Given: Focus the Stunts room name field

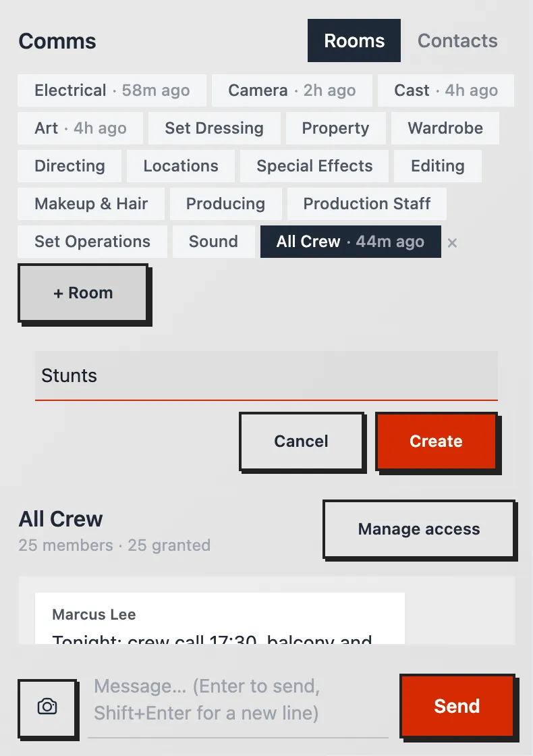Looking at the screenshot, I should [x=266, y=375].
